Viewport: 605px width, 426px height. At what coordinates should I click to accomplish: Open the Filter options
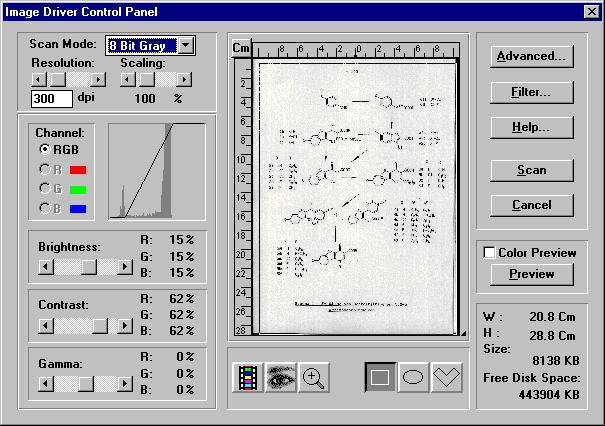531,93
